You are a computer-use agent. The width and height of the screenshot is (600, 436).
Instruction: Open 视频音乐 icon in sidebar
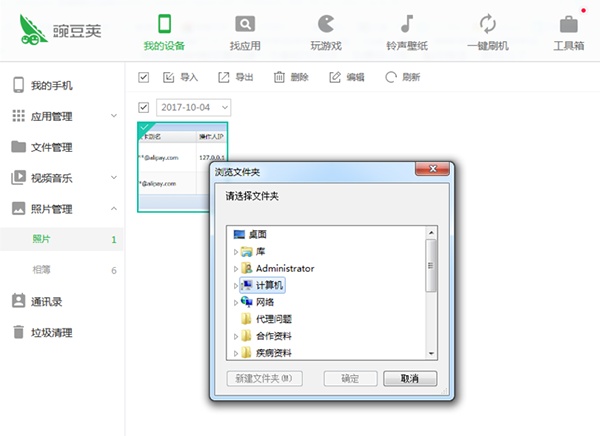[x=18, y=178]
